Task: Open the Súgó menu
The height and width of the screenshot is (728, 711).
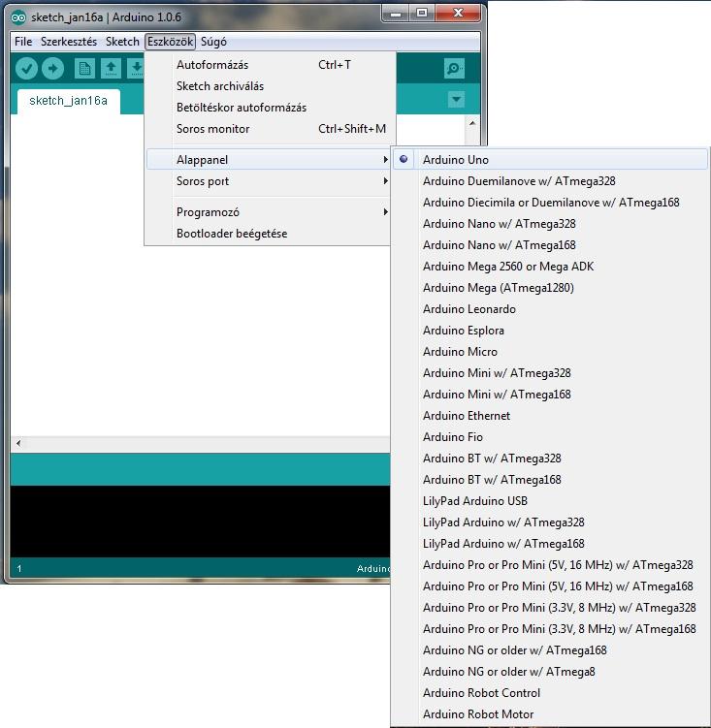Action: (x=213, y=42)
